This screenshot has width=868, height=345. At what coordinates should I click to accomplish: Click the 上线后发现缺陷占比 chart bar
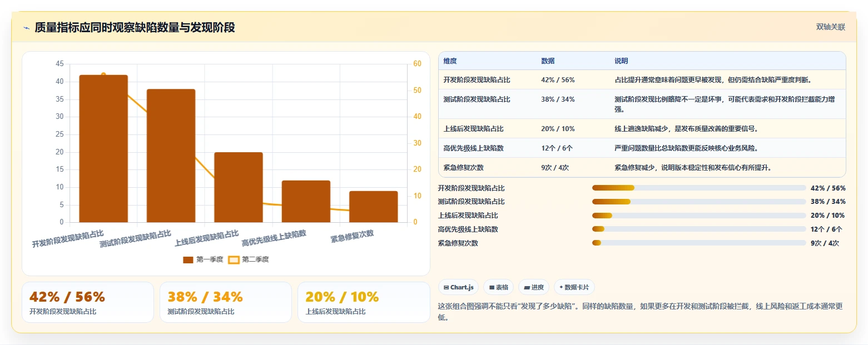239,187
